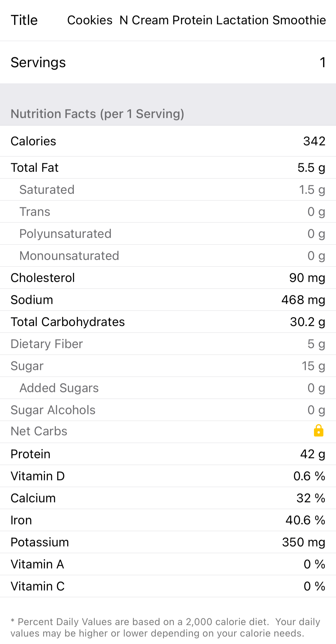Tap the yellow lock icon beside Net Carbs
336x644 pixels.
(318, 431)
